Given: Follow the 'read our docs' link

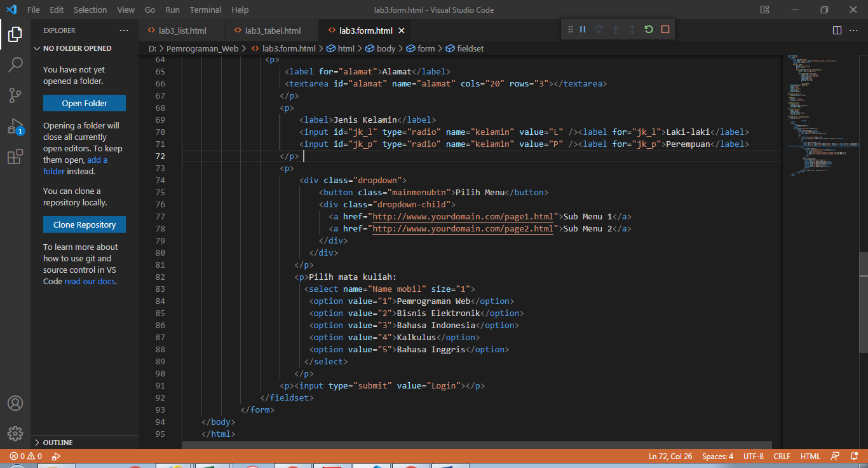Looking at the screenshot, I should tap(90, 281).
